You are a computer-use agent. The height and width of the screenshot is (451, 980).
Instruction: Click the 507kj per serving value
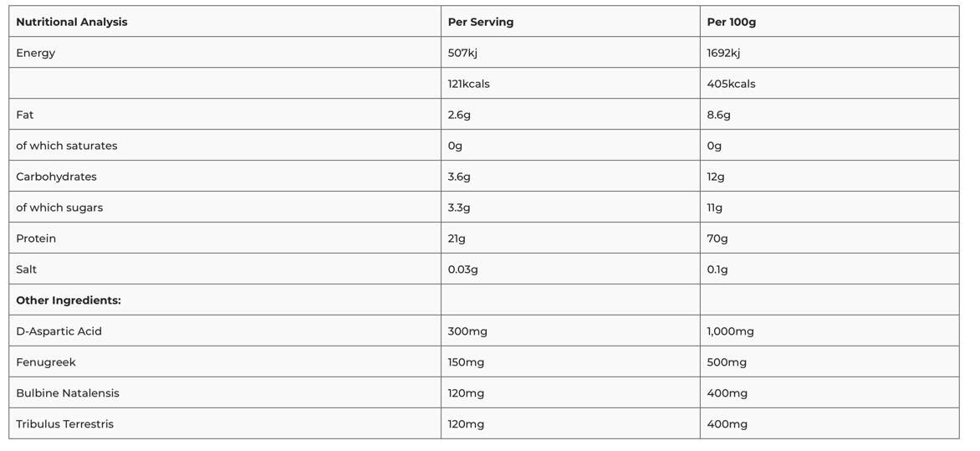pyautogui.click(x=462, y=53)
